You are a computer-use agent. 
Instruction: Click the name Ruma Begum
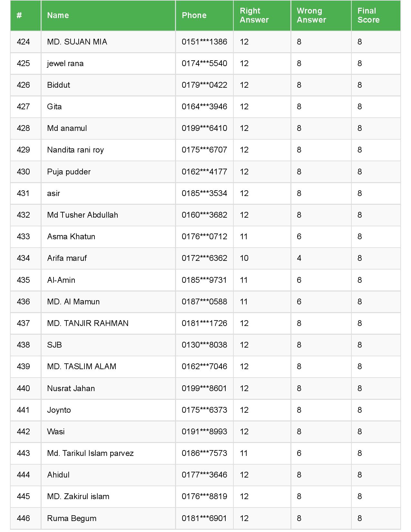tap(72, 518)
